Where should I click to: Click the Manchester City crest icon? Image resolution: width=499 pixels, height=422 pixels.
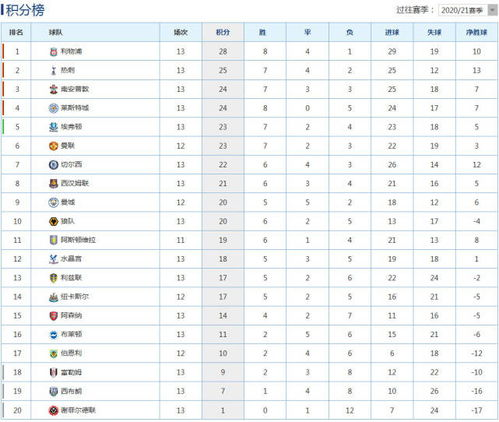click(53, 202)
